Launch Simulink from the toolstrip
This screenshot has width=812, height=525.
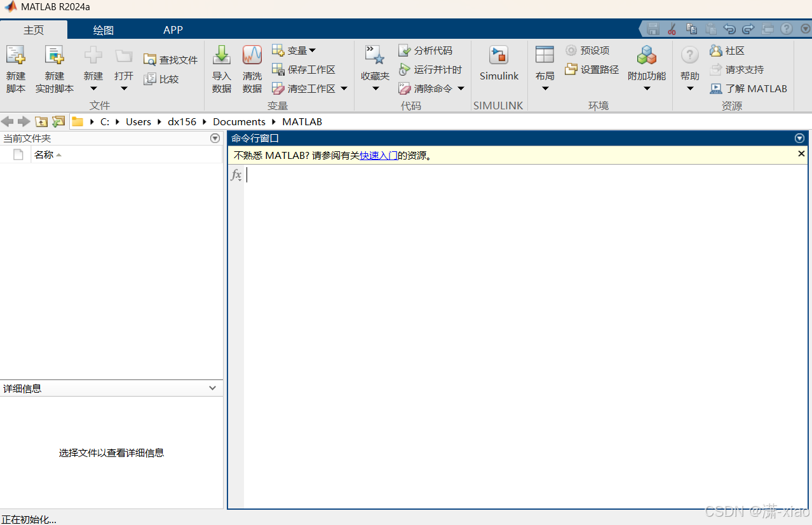pos(499,64)
